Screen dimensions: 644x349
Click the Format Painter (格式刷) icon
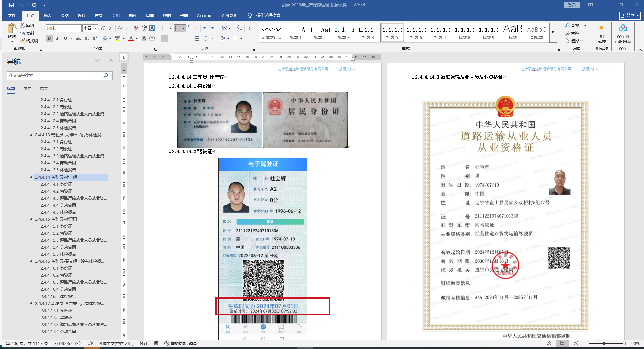[29, 41]
